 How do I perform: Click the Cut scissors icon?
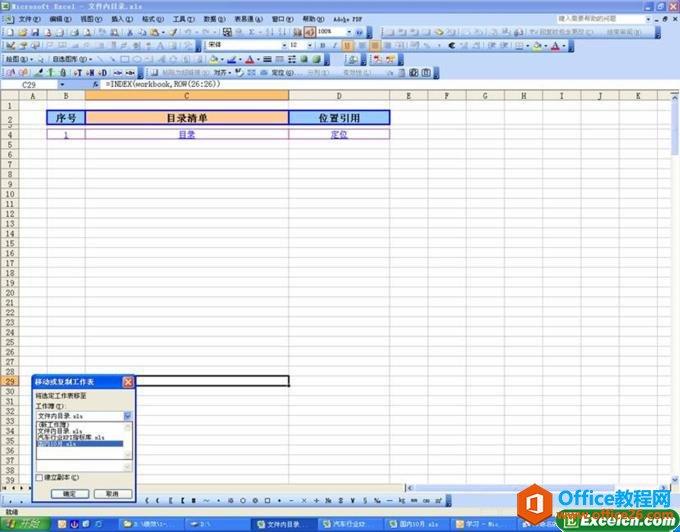(130, 32)
